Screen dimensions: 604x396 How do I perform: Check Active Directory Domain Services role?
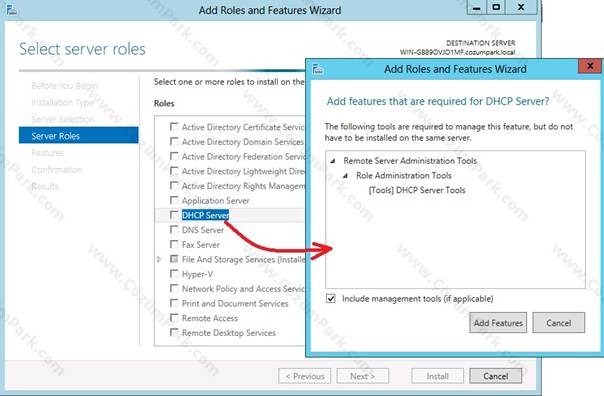(174, 141)
